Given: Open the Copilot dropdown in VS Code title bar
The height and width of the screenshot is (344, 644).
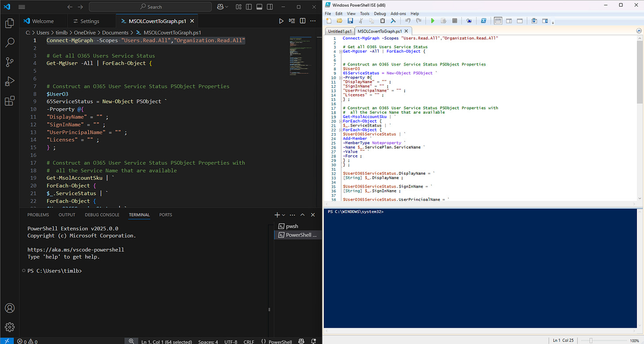Looking at the screenshot, I should pyautogui.click(x=227, y=7).
